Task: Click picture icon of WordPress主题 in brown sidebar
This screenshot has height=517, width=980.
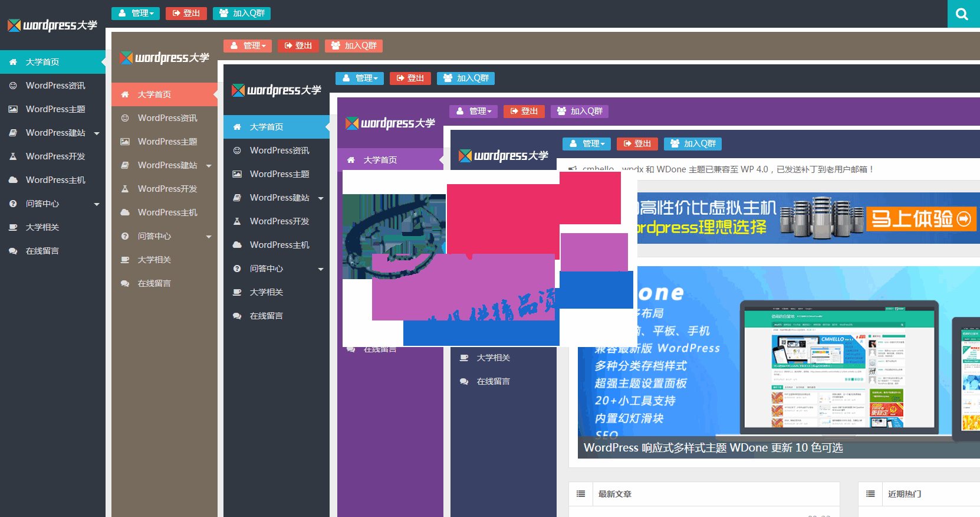Action: coord(125,142)
